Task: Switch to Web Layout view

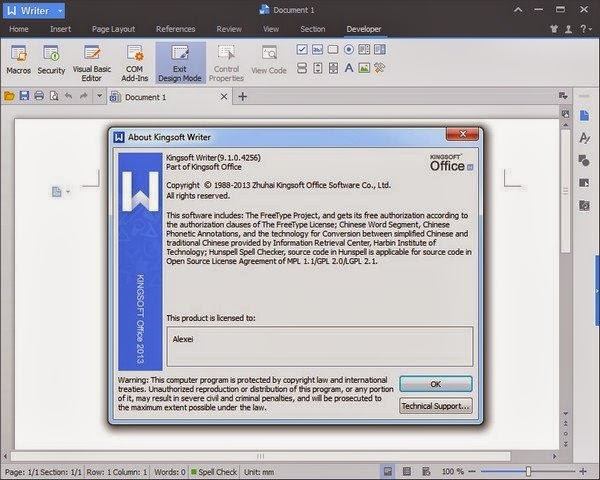Action: point(426,471)
